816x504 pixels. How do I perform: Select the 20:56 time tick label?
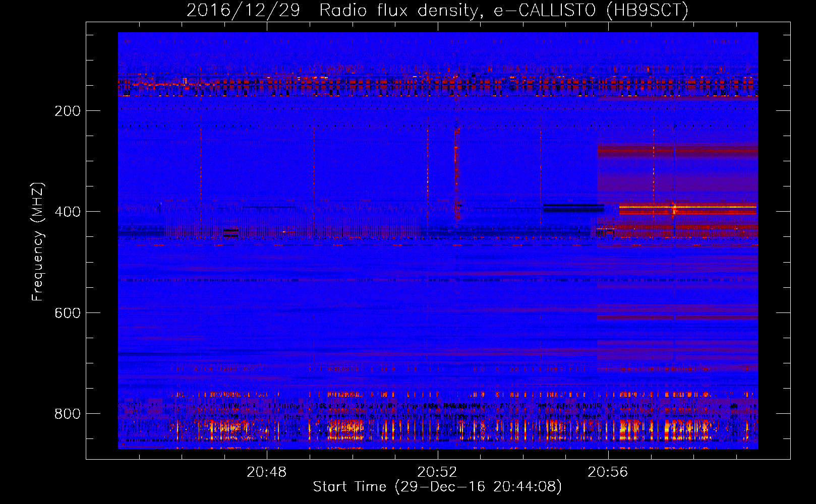pos(607,472)
